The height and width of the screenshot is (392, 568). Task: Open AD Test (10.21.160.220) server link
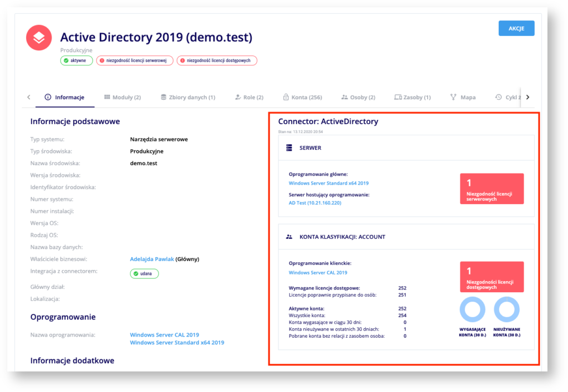tap(315, 203)
